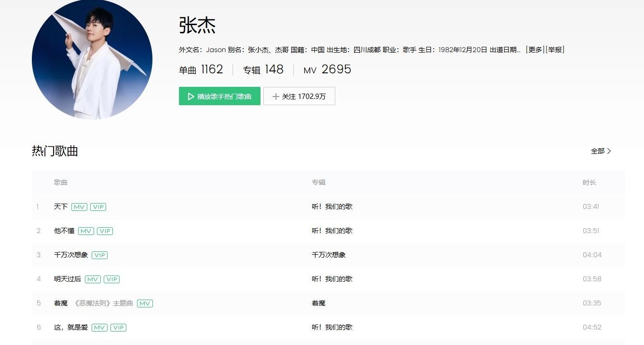
Task: Open the 单曲 1162 singles section
Action: tap(201, 69)
